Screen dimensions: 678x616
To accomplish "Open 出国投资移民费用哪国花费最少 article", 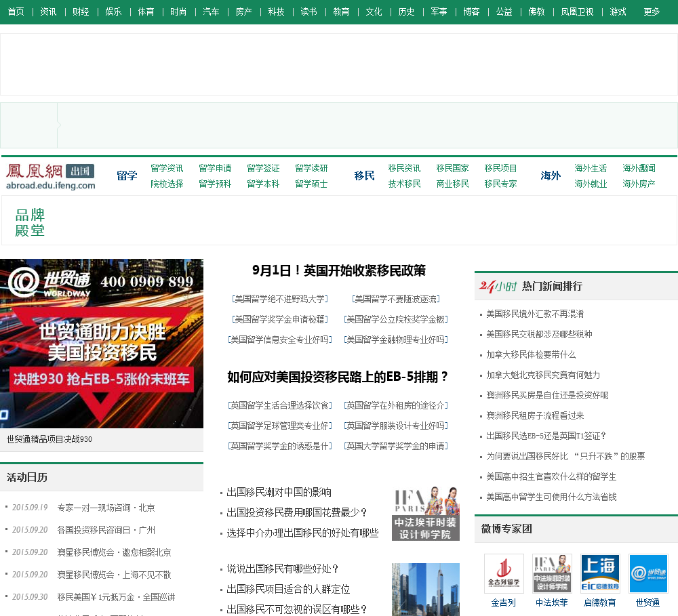I will pyautogui.click(x=297, y=513).
